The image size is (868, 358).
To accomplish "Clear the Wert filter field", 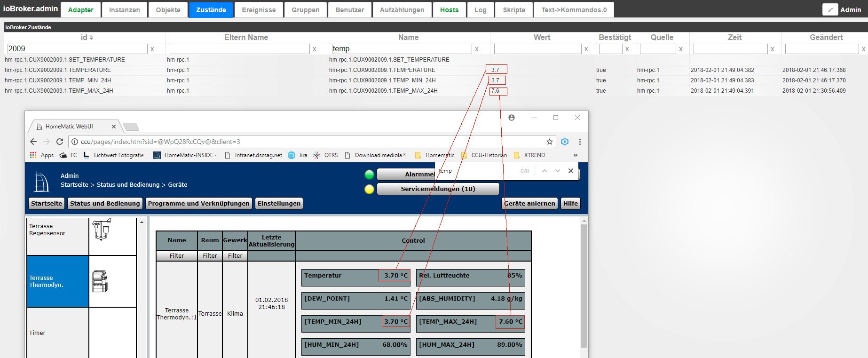I will coord(586,49).
